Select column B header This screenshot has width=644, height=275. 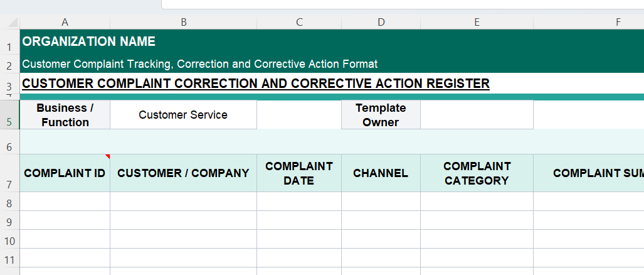click(x=183, y=22)
